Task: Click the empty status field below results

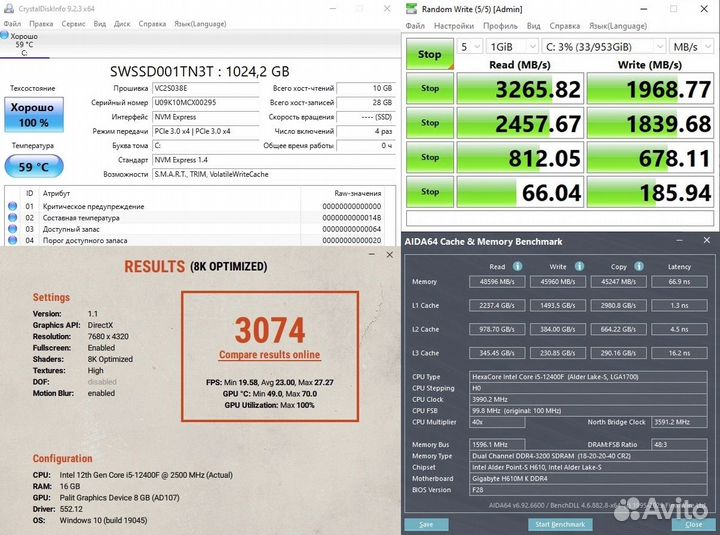Action: 560,218
